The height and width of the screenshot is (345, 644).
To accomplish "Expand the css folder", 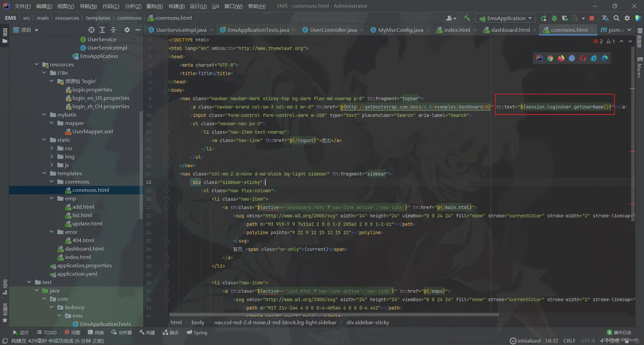I will pos(52,148).
